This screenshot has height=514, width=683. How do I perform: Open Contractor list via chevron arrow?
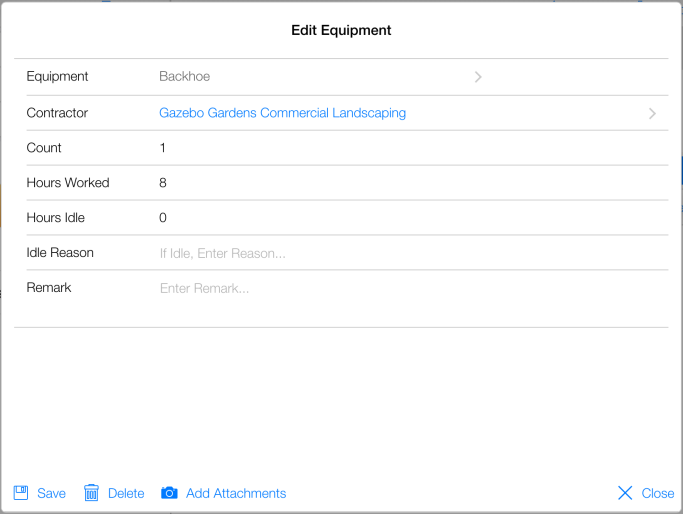tap(652, 114)
